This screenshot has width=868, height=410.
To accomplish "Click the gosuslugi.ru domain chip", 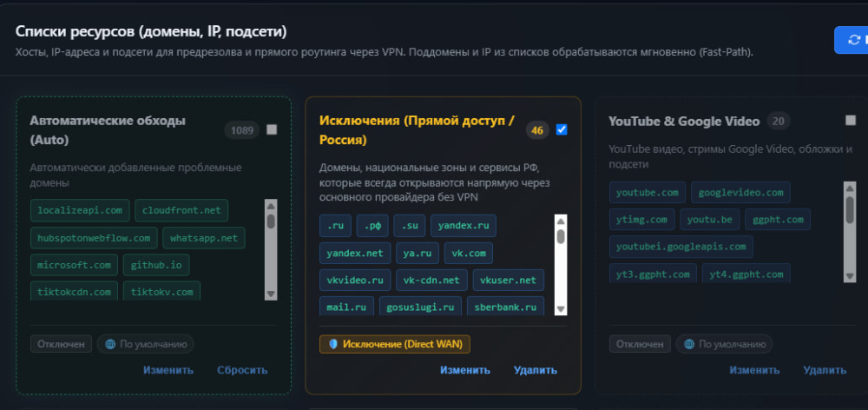I will point(420,307).
